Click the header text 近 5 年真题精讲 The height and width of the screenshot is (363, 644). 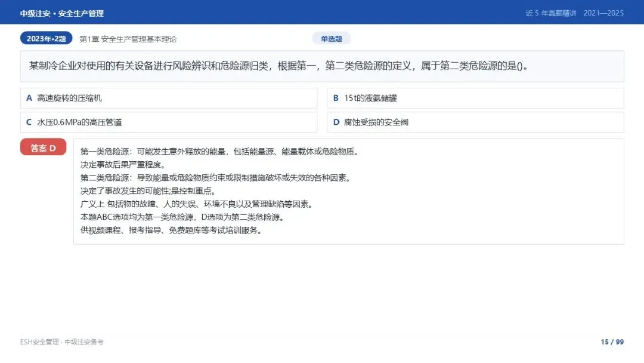coord(551,13)
